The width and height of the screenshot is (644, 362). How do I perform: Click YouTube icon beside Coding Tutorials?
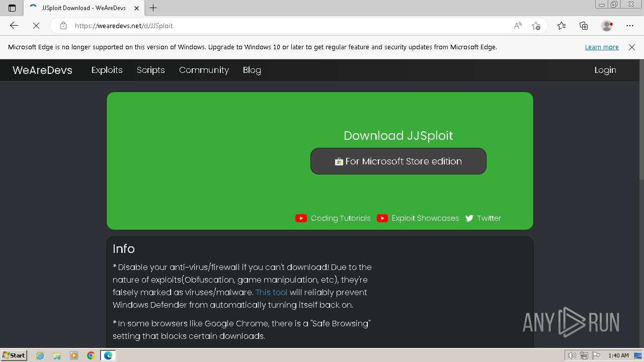[x=301, y=218]
